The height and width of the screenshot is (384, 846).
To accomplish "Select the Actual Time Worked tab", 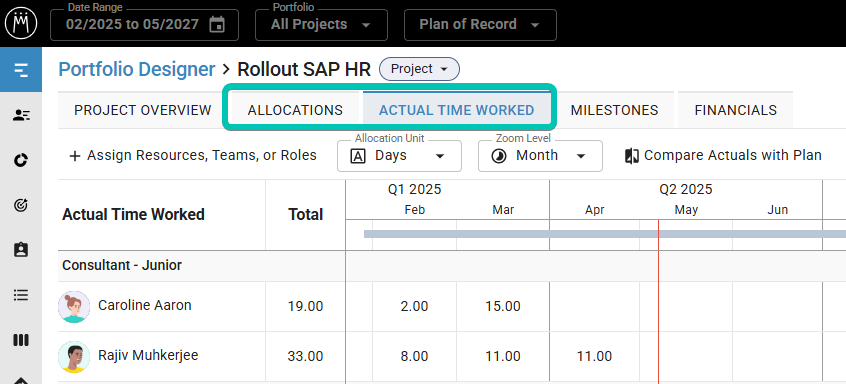I will coord(456,110).
